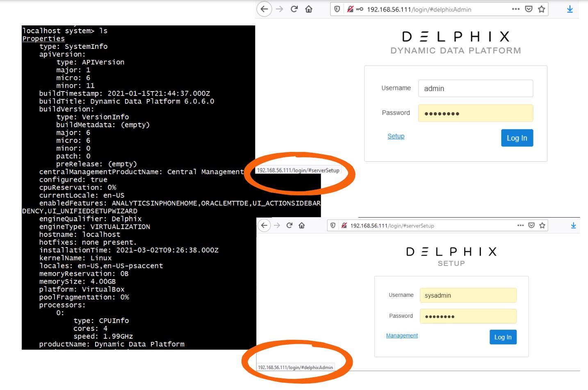Image resolution: width=588 pixels, height=390 pixels.
Task: Bookmark the delphixAdmin page with the star icon
Action: 541,9
